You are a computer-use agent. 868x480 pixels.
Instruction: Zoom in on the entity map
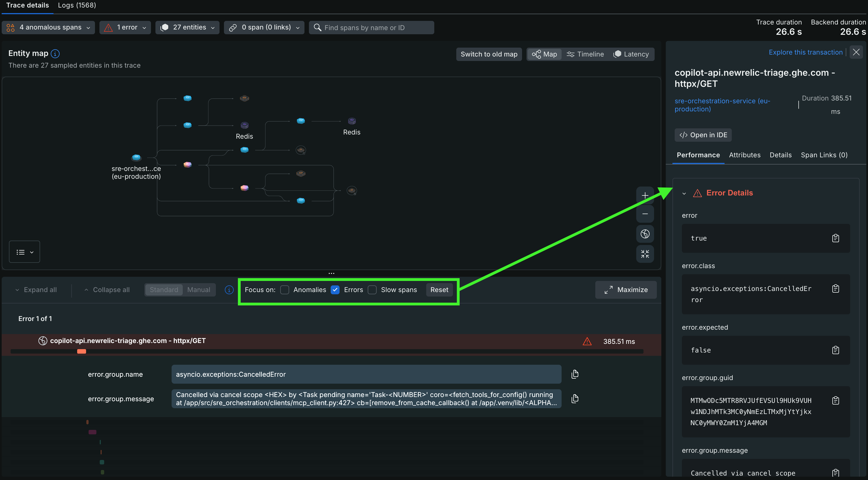[x=645, y=195]
